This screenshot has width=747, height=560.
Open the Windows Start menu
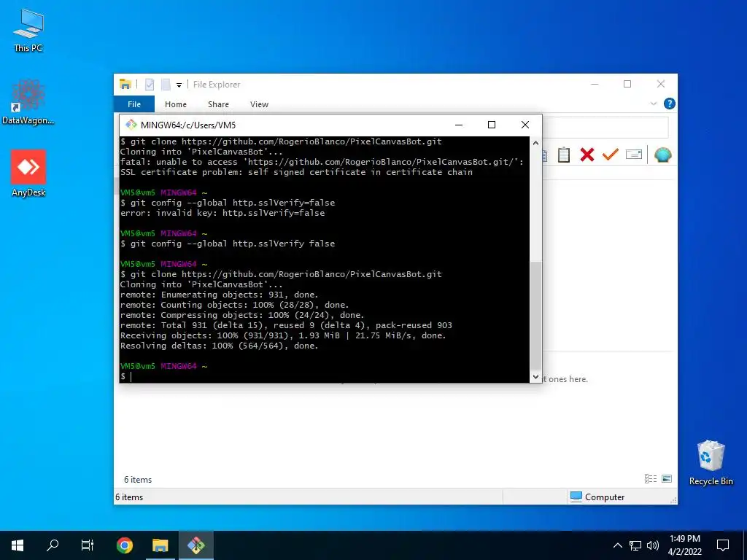[18, 545]
